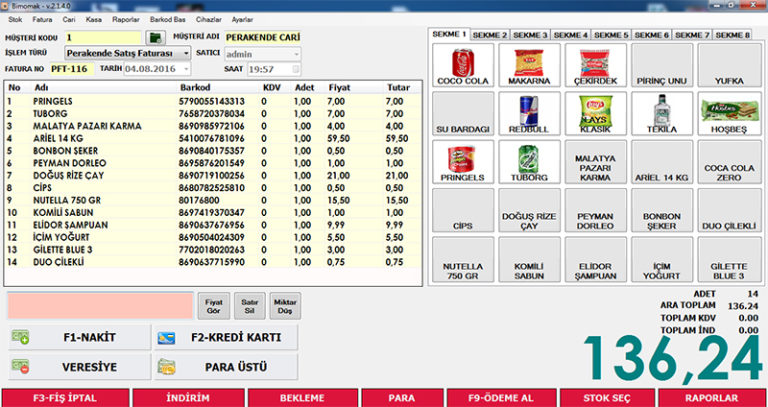Image resolution: width=768 pixels, height=407 pixels.
Task: Add the Yufka product tile
Action: [729, 65]
